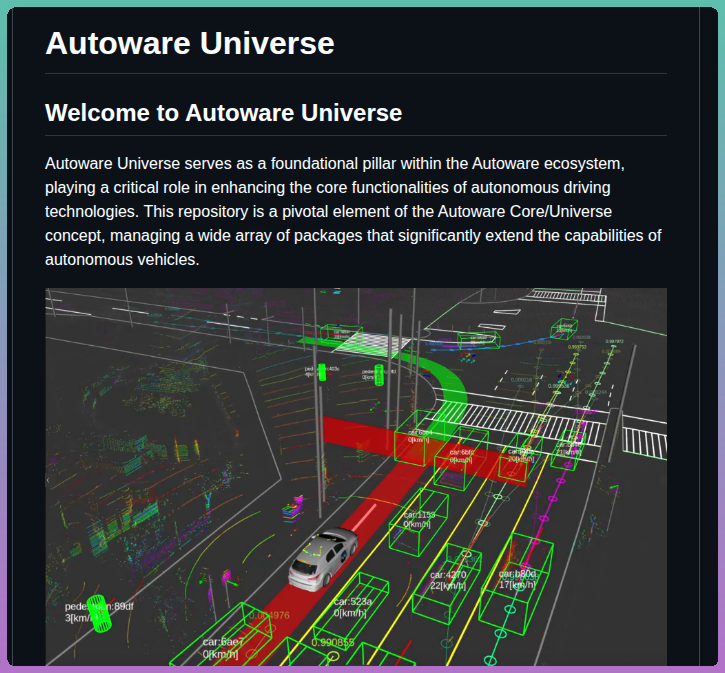Click the Autoware Universe page title
This screenshot has height=673, width=725.
[x=190, y=43]
